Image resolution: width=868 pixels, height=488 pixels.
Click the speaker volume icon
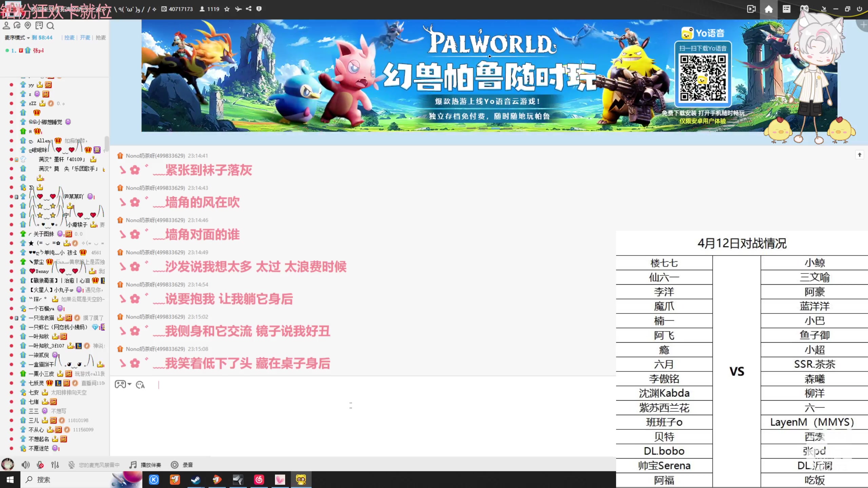click(x=25, y=465)
